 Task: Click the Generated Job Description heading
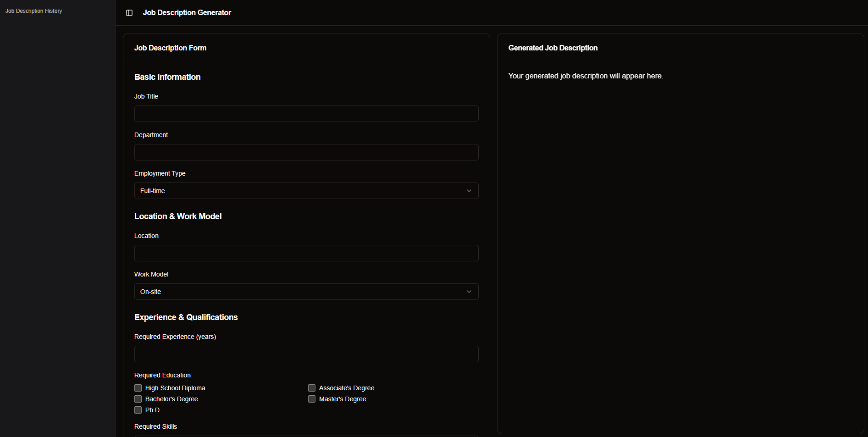tap(553, 48)
